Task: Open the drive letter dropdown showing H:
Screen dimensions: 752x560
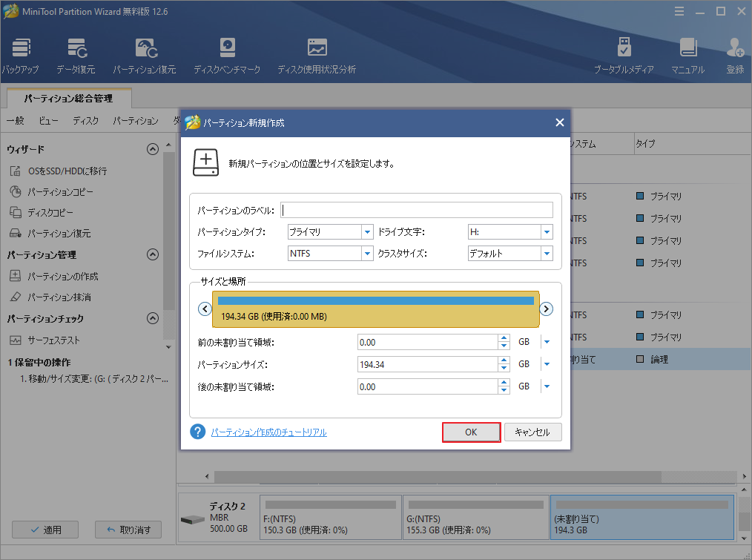Action: [546, 231]
